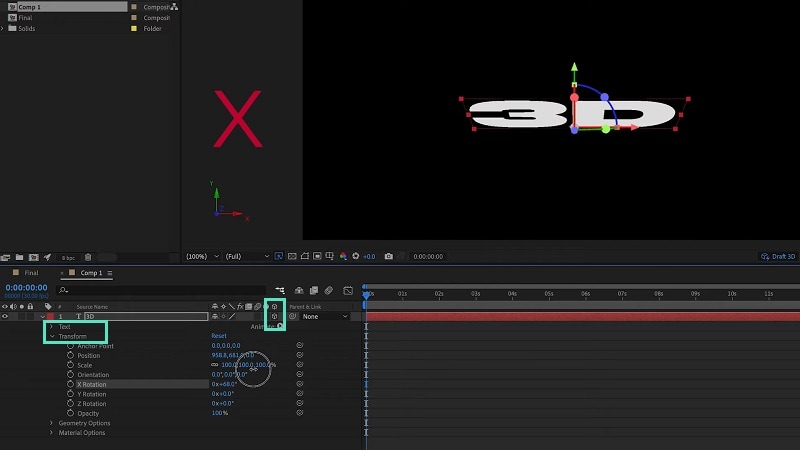The image size is (800, 450).
Task: Click the show channel color icon
Action: pos(343,256)
